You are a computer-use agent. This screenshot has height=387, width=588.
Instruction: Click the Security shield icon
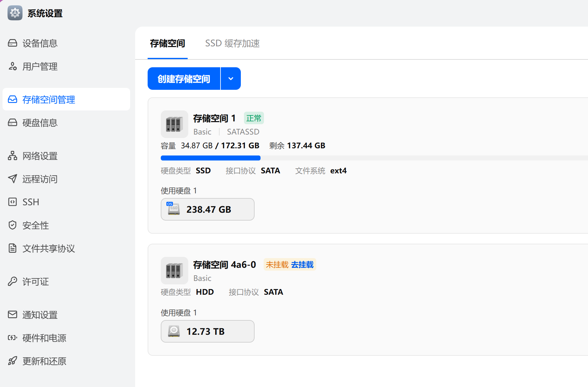pos(13,225)
